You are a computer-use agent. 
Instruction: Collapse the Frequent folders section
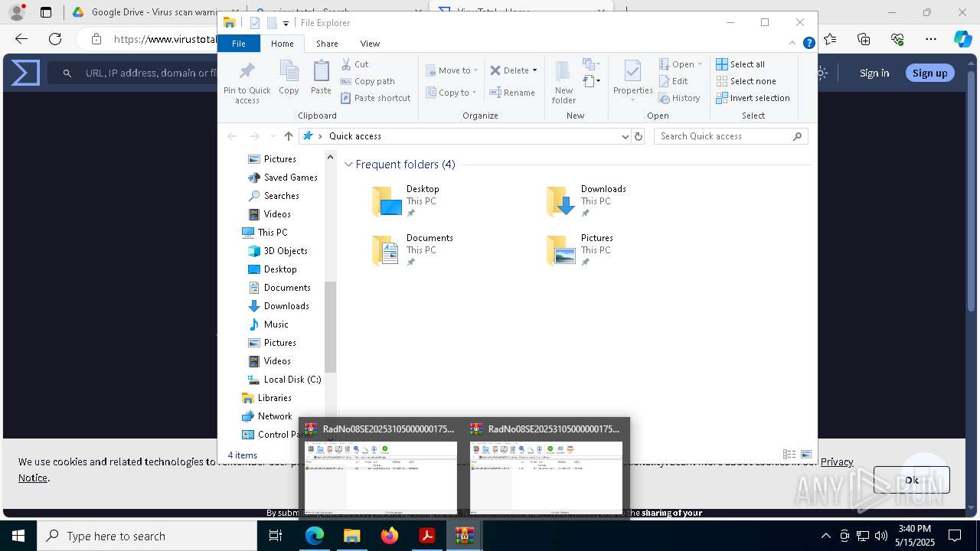[348, 165]
